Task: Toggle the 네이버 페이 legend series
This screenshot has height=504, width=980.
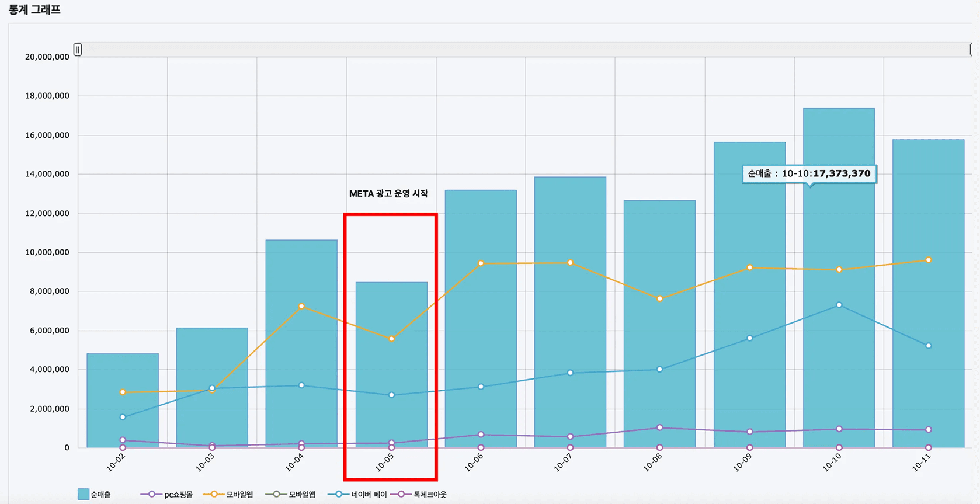Action: [x=357, y=495]
